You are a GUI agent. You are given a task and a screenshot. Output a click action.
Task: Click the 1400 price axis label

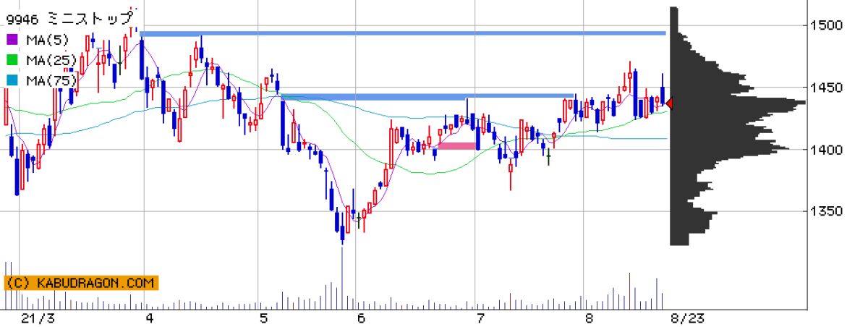point(826,150)
